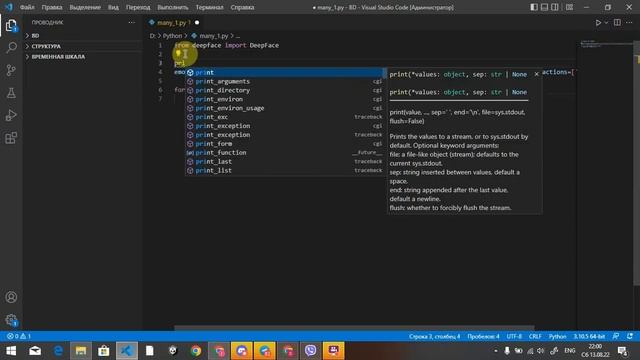Open the Переход menu
This screenshot has width=640, height=360.
(138, 7)
